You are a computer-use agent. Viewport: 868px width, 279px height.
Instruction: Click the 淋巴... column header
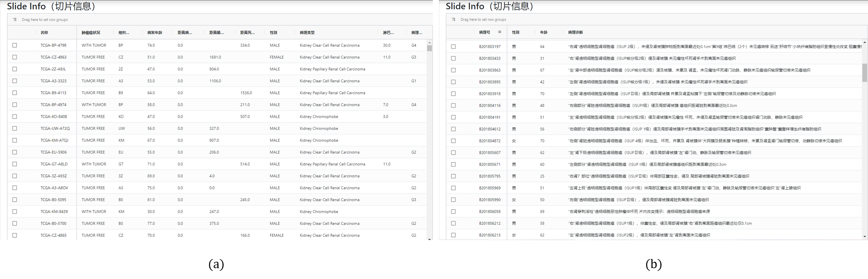point(388,32)
